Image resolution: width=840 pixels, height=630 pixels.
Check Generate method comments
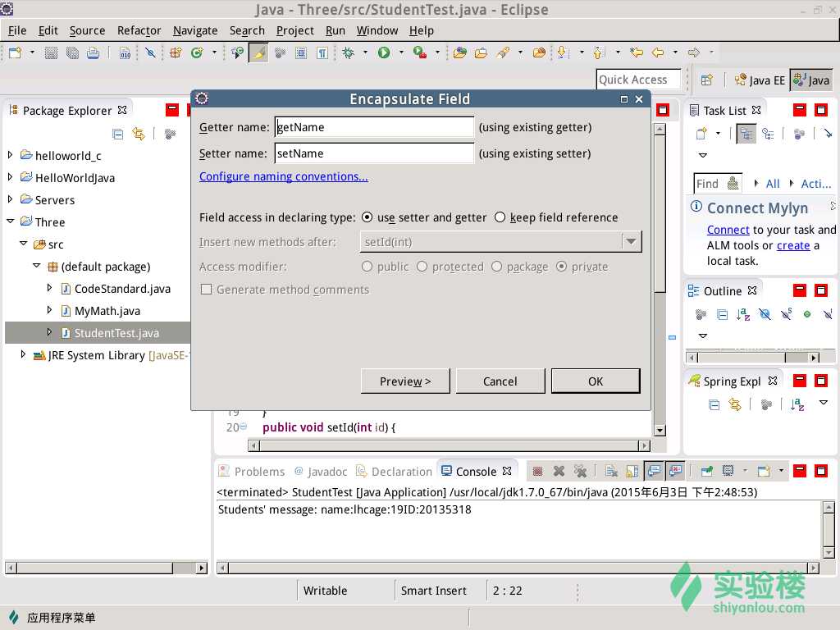[206, 290]
